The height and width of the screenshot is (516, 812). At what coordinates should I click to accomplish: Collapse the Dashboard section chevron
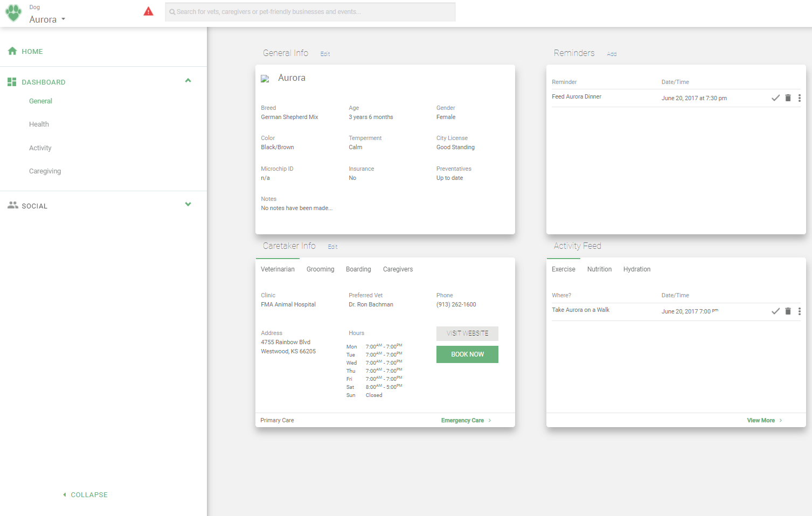tap(188, 81)
